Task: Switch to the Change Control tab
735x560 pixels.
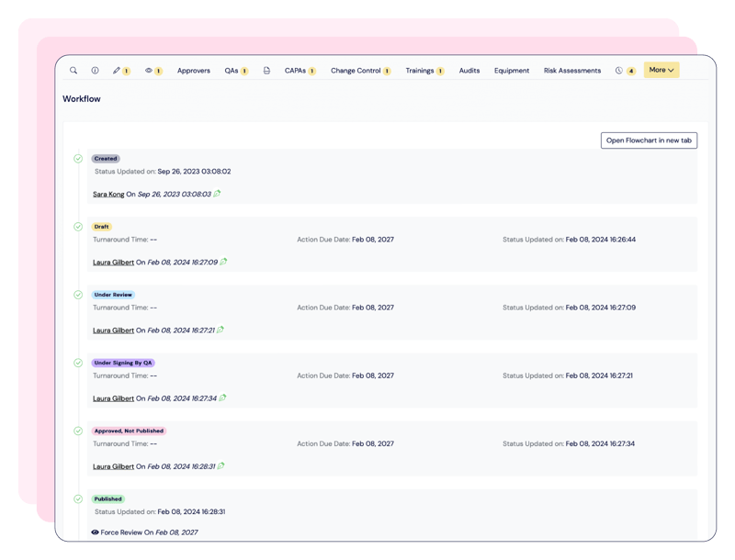Action: [356, 71]
